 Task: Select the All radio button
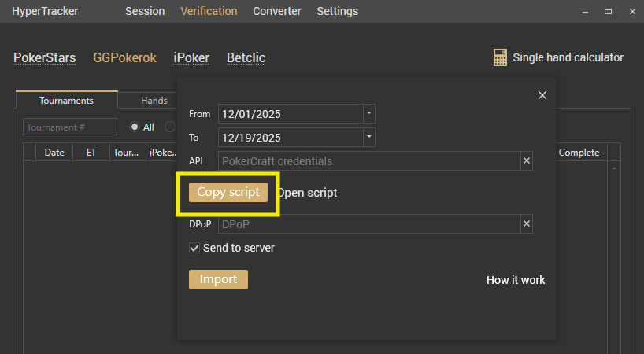(135, 127)
